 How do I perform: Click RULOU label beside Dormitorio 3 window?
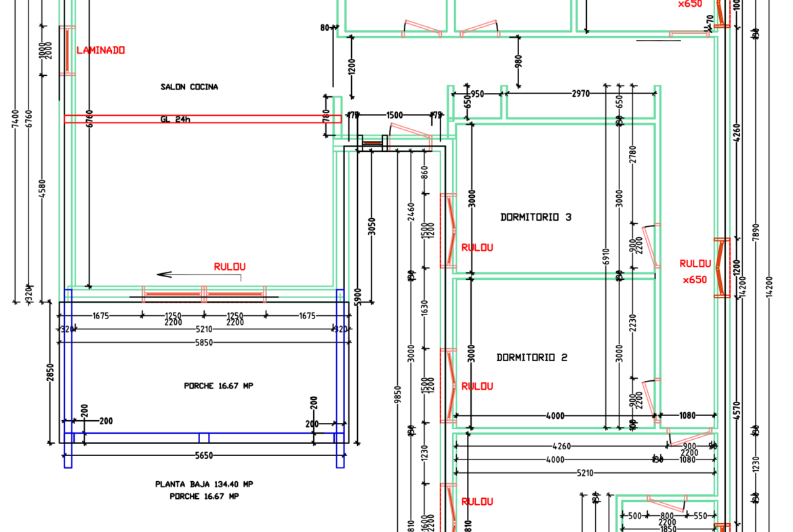[x=477, y=247]
